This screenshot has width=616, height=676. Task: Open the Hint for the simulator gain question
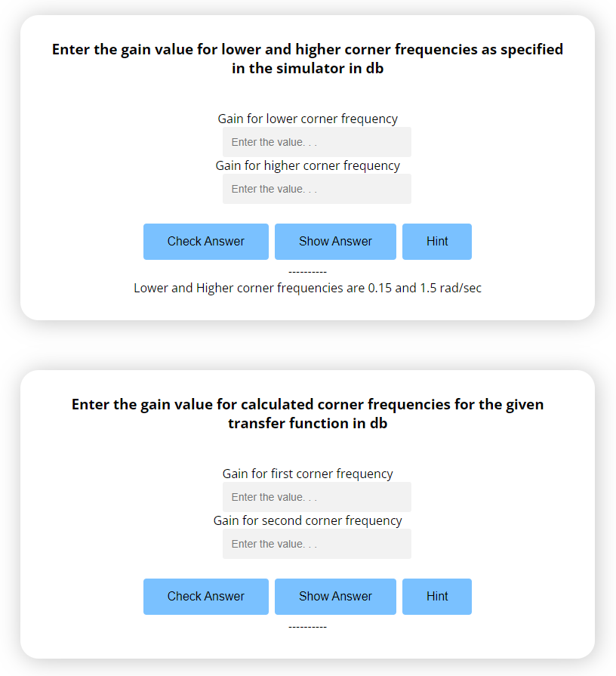point(436,242)
